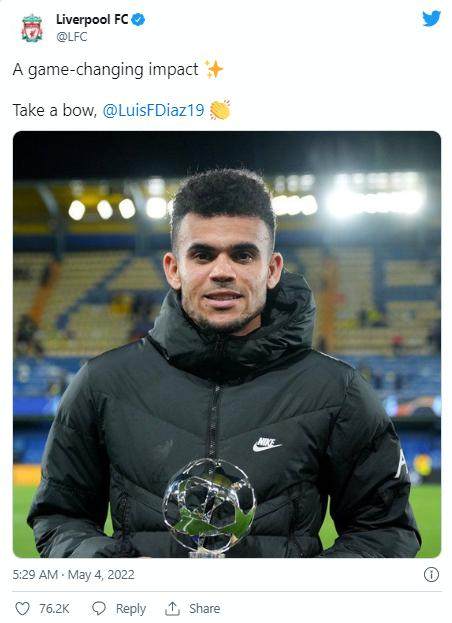The height and width of the screenshot is (623, 452).
Task: Click the 'Take a bow,' text
Action: tap(55, 110)
